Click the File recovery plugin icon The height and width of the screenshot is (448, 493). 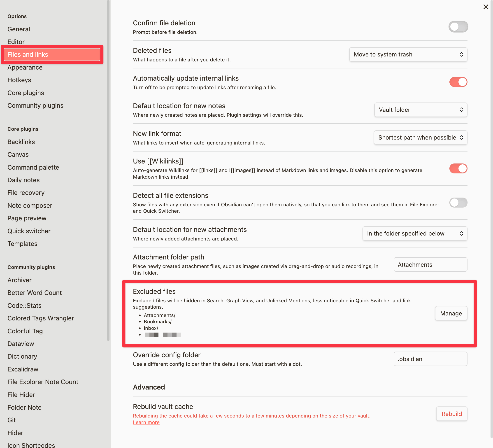point(26,192)
